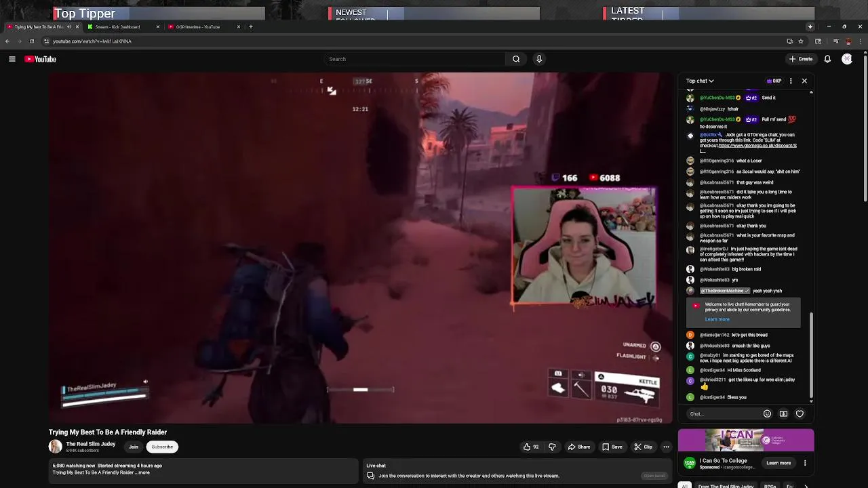The height and width of the screenshot is (488, 868).
Task: Click Learn more in chat welcome notice
Action: (717, 319)
